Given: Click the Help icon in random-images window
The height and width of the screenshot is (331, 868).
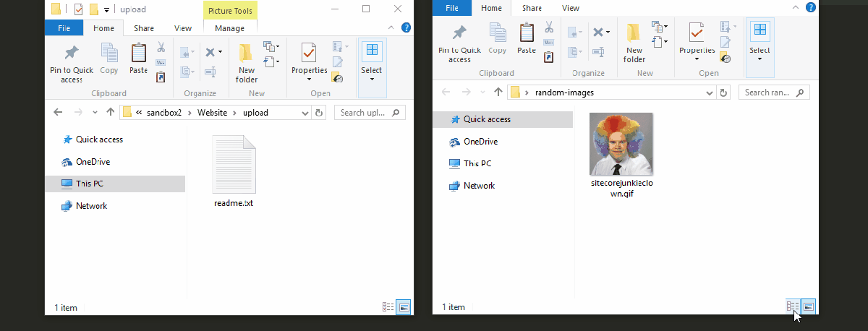Looking at the screenshot, I should pyautogui.click(x=812, y=8).
